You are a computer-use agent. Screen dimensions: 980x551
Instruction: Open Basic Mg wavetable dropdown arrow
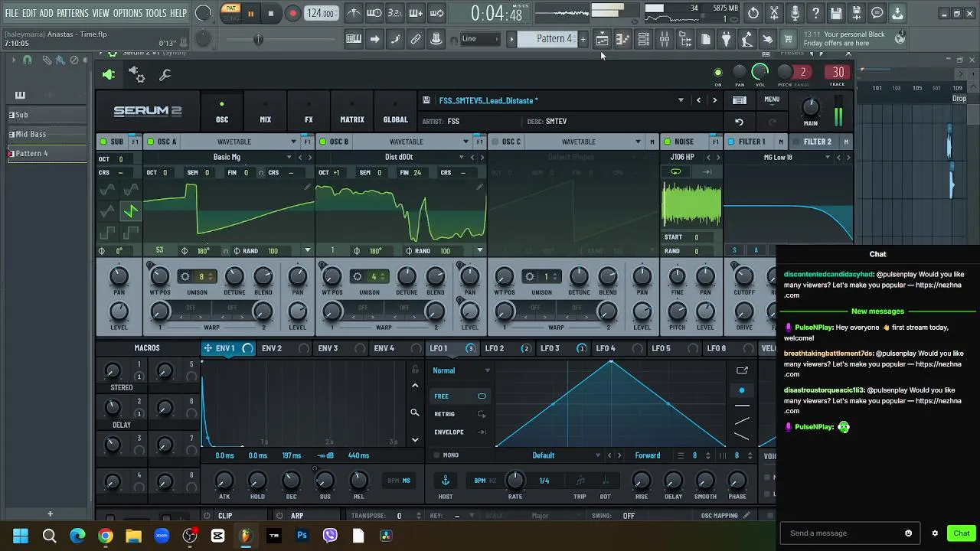(x=289, y=158)
